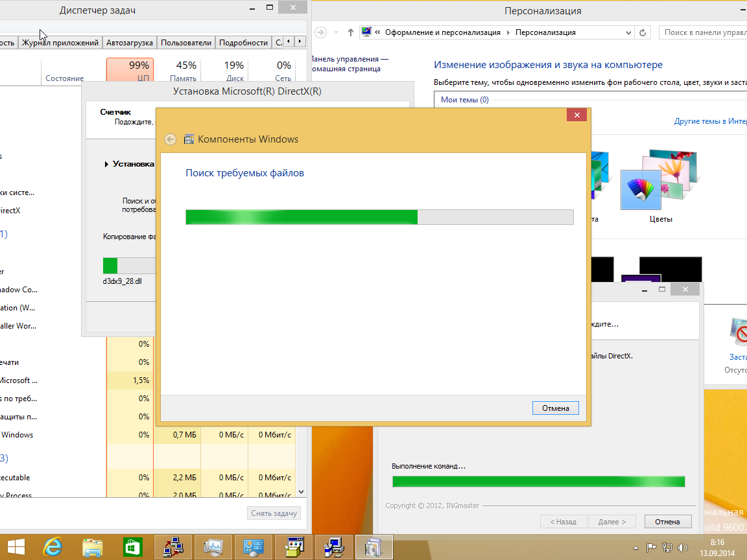Switch to network connection taskbar app
The image size is (747, 560).
(173, 547)
